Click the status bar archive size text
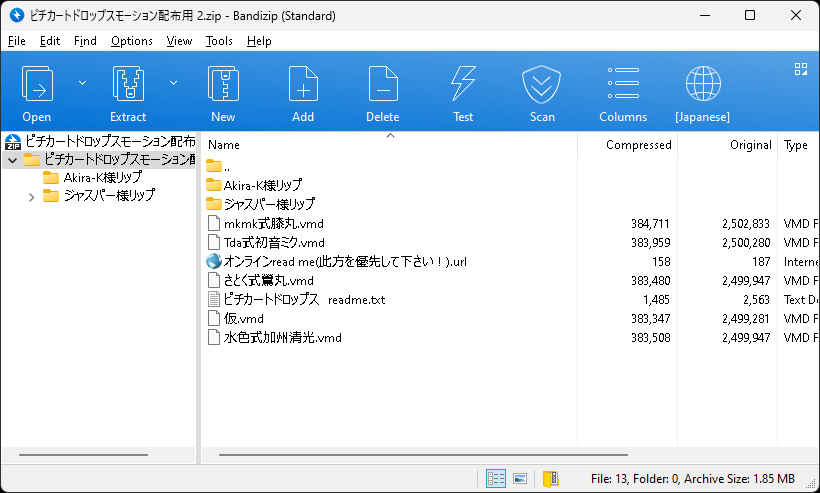 coord(693,478)
